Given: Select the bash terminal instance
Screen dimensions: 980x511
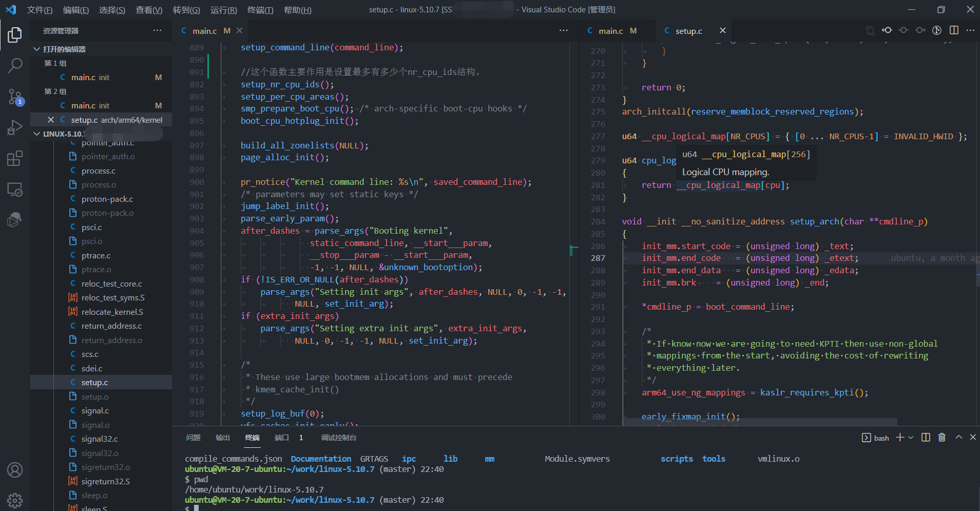Looking at the screenshot, I should click(x=876, y=438).
